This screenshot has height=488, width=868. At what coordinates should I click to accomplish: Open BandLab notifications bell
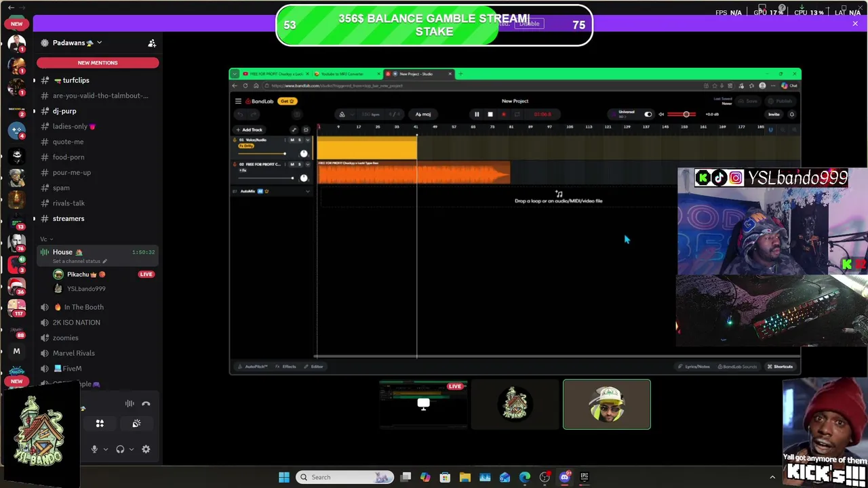[791, 115]
